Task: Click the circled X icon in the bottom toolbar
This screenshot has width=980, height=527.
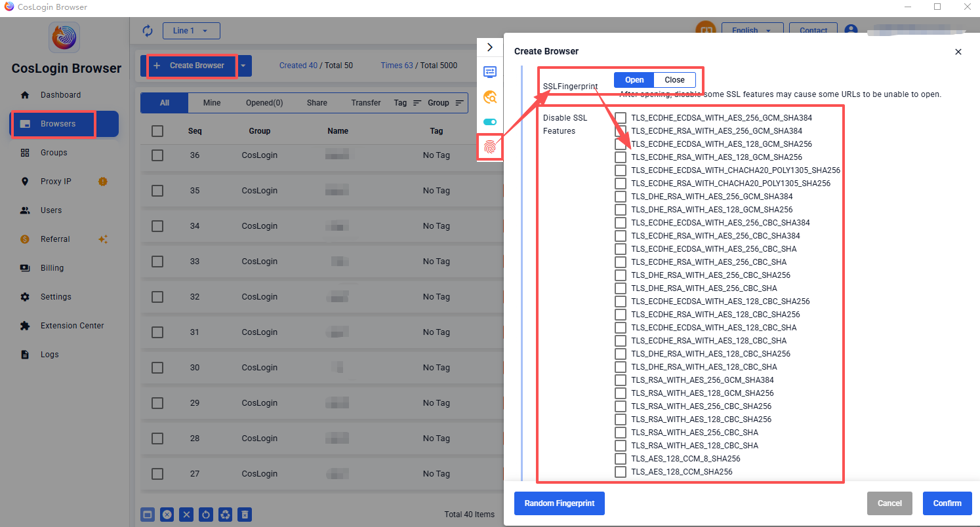Action: 167,515
